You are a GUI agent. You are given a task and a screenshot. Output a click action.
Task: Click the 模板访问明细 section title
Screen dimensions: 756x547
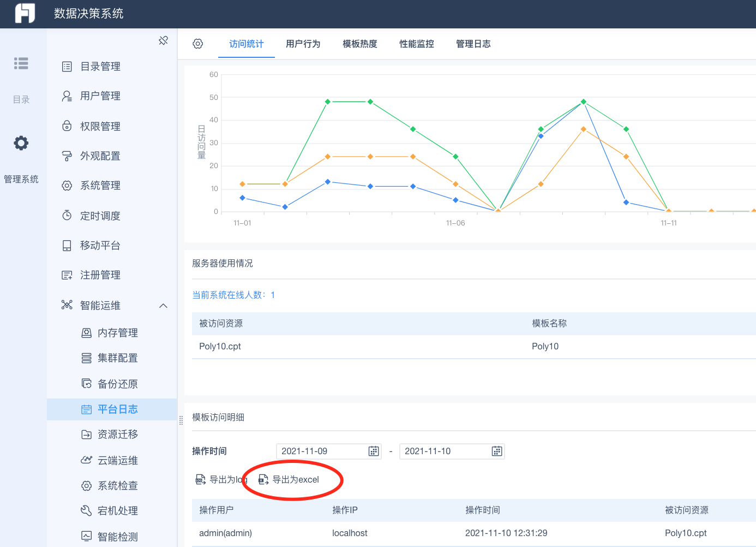(x=218, y=417)
